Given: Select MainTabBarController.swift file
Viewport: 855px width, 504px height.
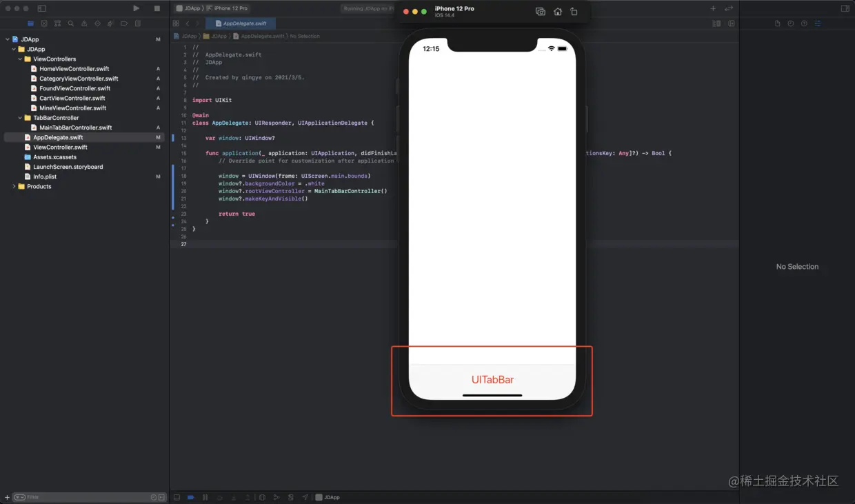Looking at the screenshot, I should point(75,128).
